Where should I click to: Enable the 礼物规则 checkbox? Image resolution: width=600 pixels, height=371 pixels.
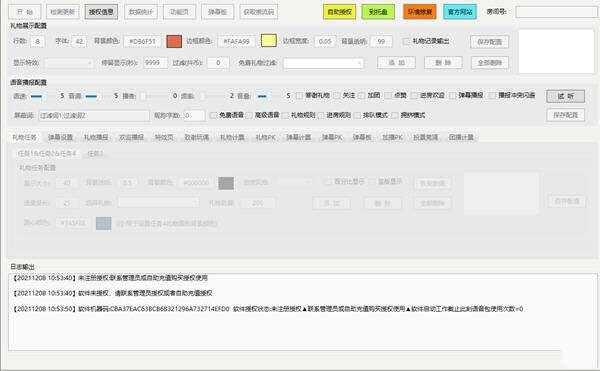click(285, 115)
